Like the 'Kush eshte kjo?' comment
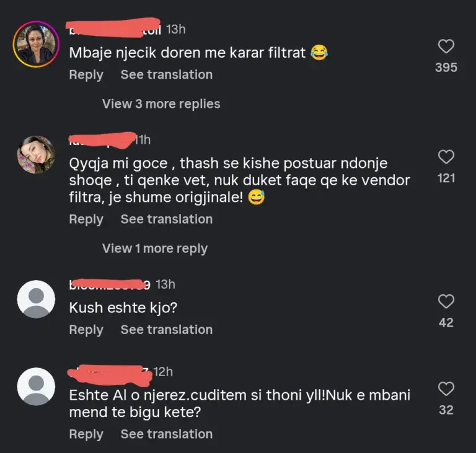The image size is (476, 453). click(x=446, y=302)
